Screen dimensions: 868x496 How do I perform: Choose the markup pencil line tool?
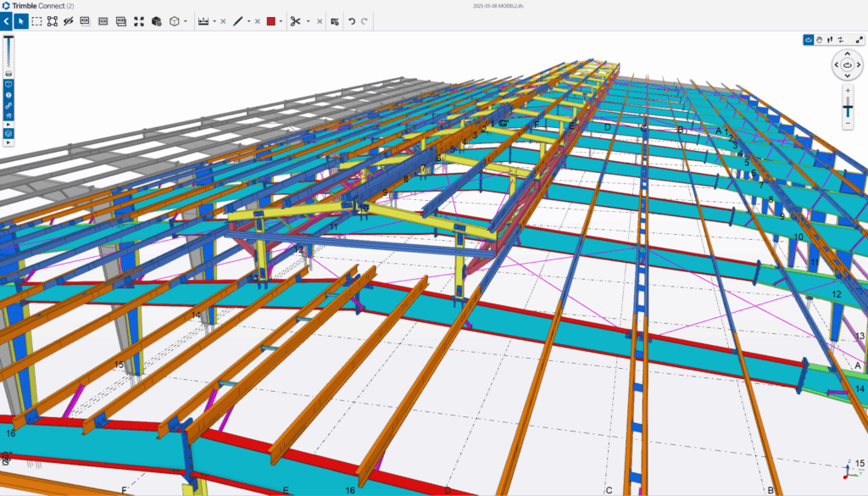pos(238,21)
